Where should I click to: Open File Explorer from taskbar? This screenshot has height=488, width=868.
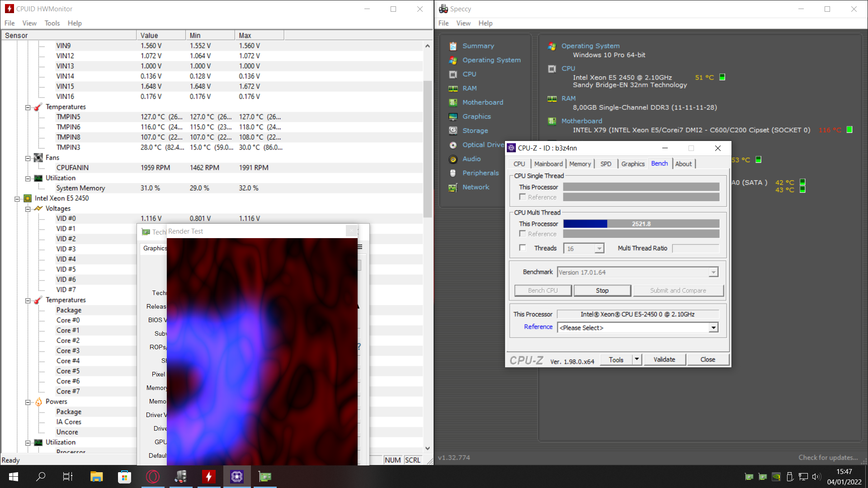[x=96, y=477]
